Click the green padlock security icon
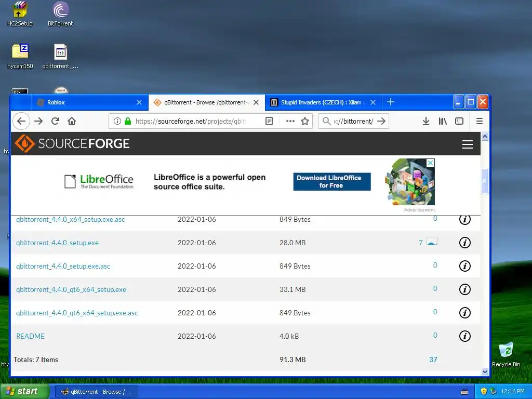Viewport: 532px width, 399px height. (128, 121)
